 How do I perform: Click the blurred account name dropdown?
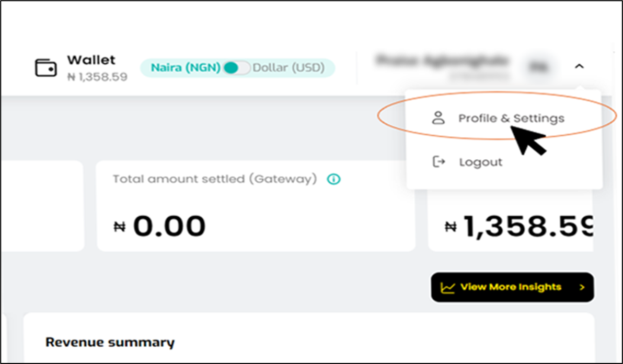click(x=442, y=65)
